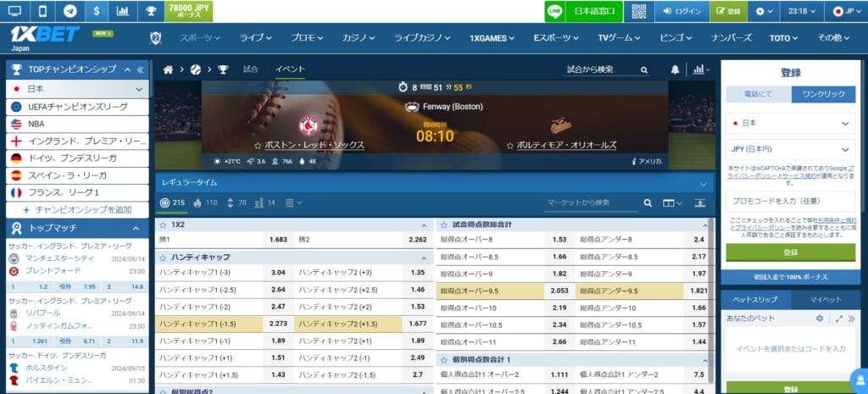Viewport: 868px width, 394px height.
Task: Favorite the ハンディキャップ market star
Action: tap(163, 258)
